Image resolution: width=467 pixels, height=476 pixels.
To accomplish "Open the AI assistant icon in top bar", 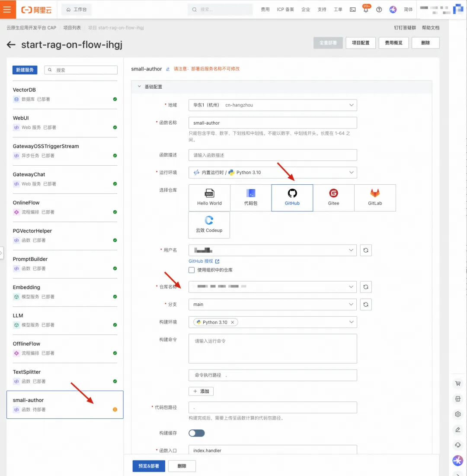I will pos(393,10).
